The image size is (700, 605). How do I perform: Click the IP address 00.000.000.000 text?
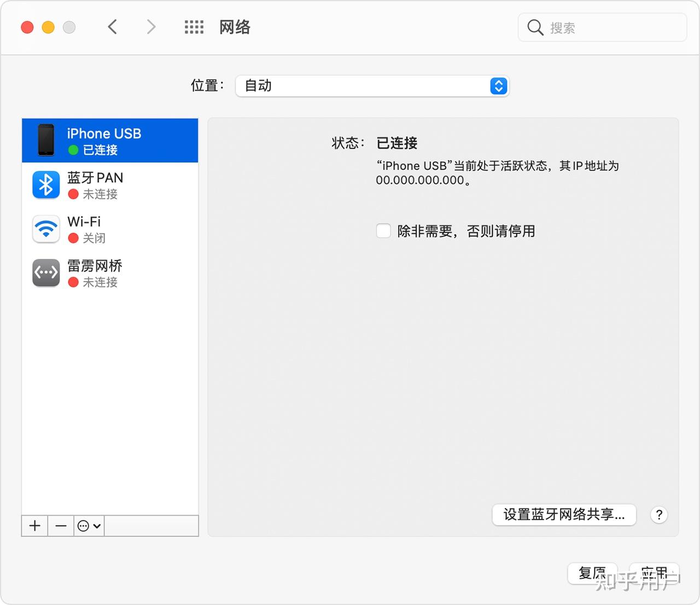tap(420, 181)
